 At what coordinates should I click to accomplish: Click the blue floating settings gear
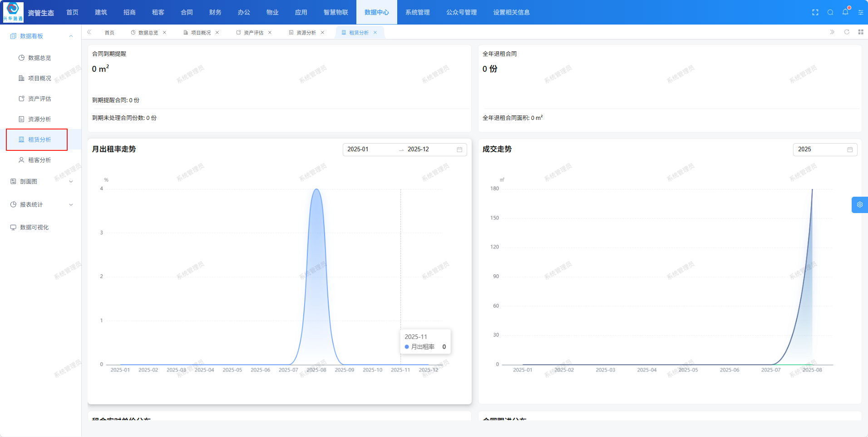(x=859, y=205)
